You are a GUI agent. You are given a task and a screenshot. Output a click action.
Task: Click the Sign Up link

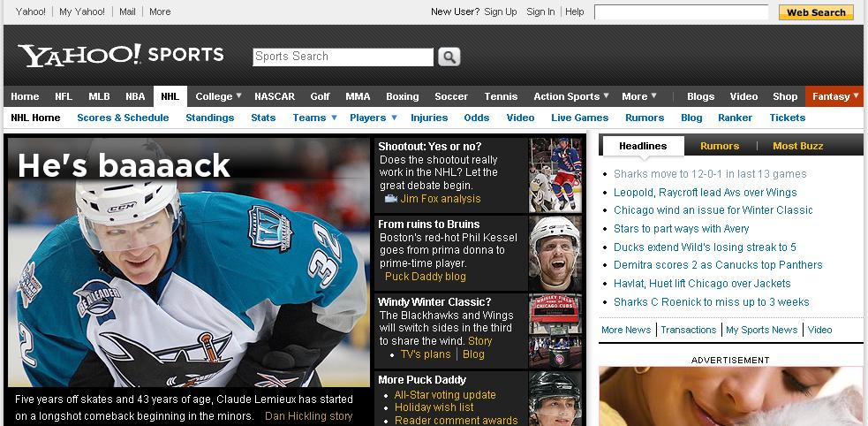click(x=501, y=11)
